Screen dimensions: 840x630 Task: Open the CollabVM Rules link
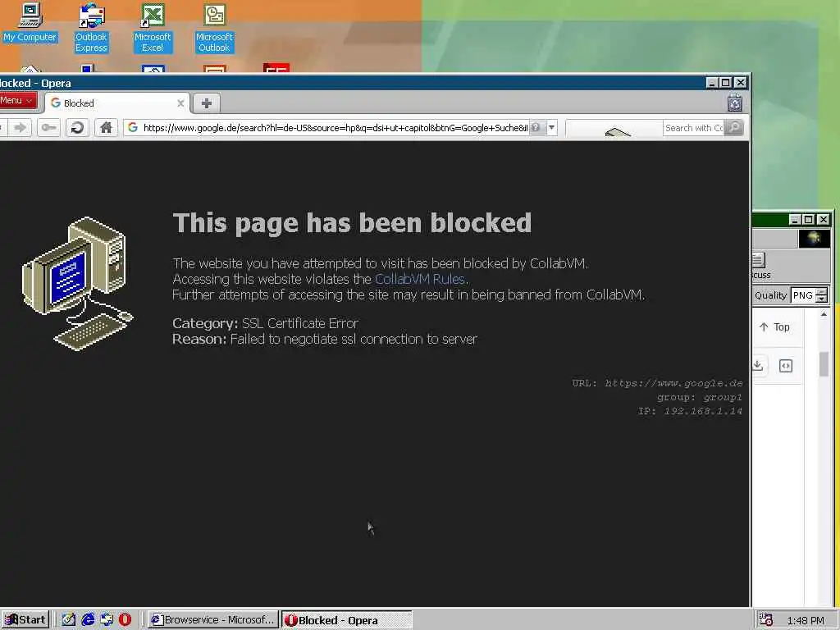pos(419,279)
